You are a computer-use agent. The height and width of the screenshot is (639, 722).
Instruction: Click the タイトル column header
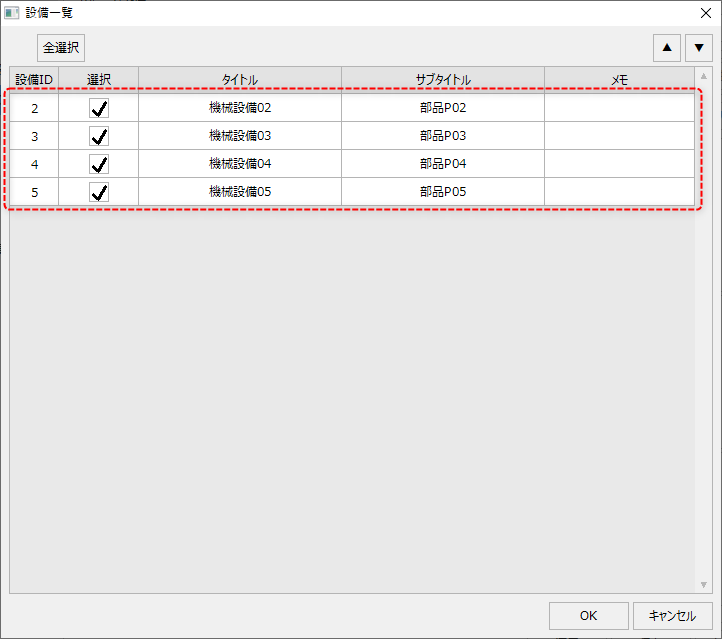[240, 79]
